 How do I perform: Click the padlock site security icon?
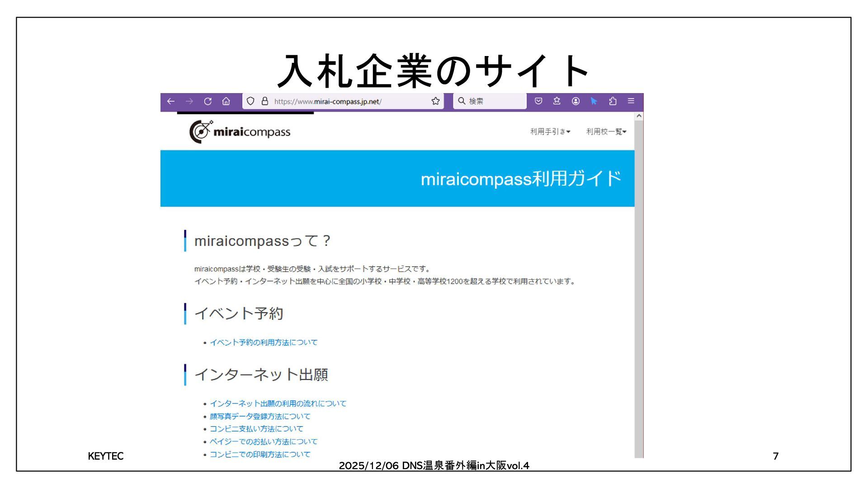click(265, 101)
